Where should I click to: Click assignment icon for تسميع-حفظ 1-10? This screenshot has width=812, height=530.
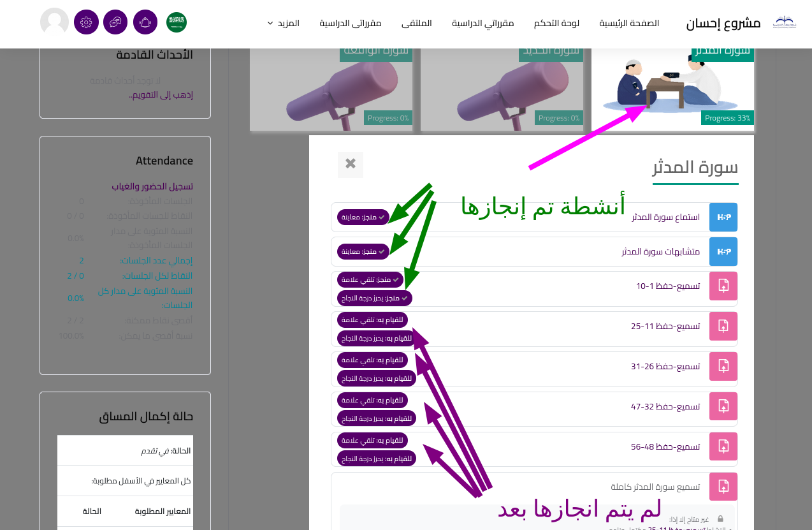[723, 286]
